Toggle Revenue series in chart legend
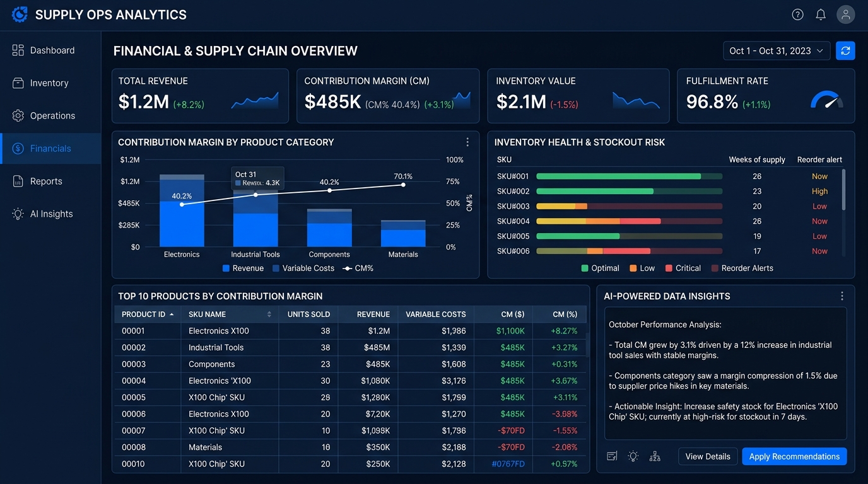This screenshot has width=868, height=484. click(x=243, y=268)
